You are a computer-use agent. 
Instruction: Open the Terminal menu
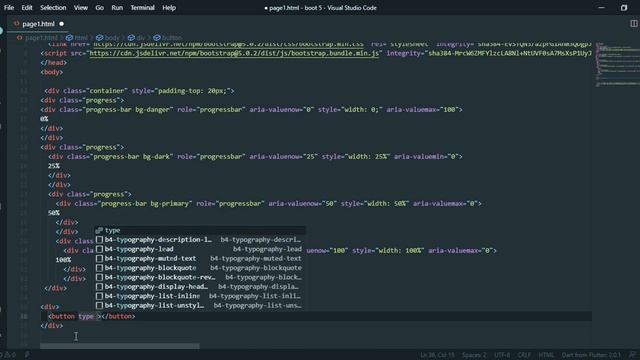[x=142, y=8]
